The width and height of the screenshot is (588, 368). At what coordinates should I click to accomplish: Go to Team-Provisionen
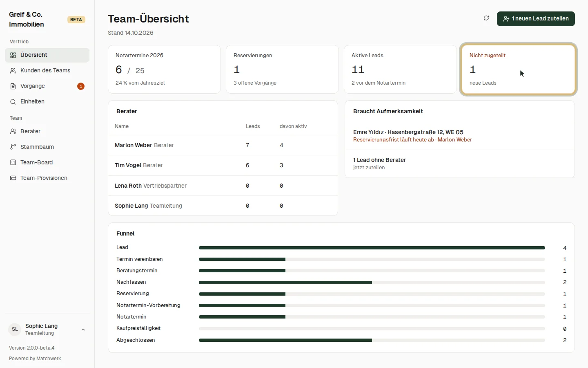(x=47, y=178)
